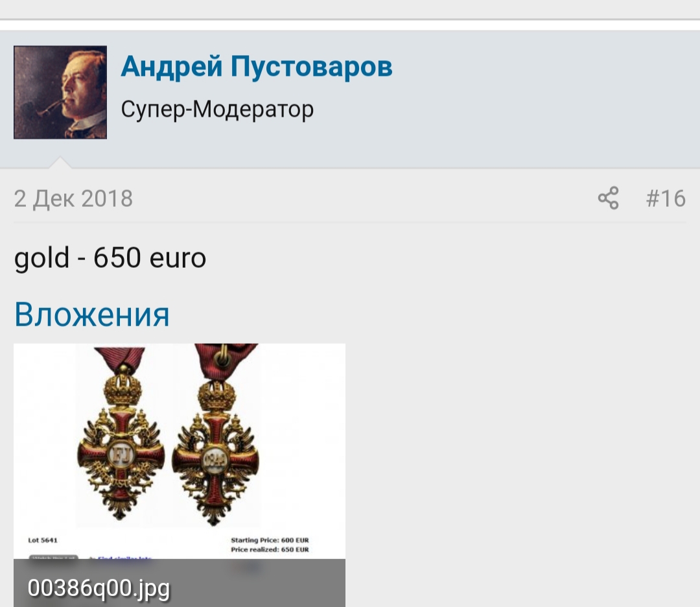
Task: Select the Вложения attachments heading
Action: [x=92, y=315]
